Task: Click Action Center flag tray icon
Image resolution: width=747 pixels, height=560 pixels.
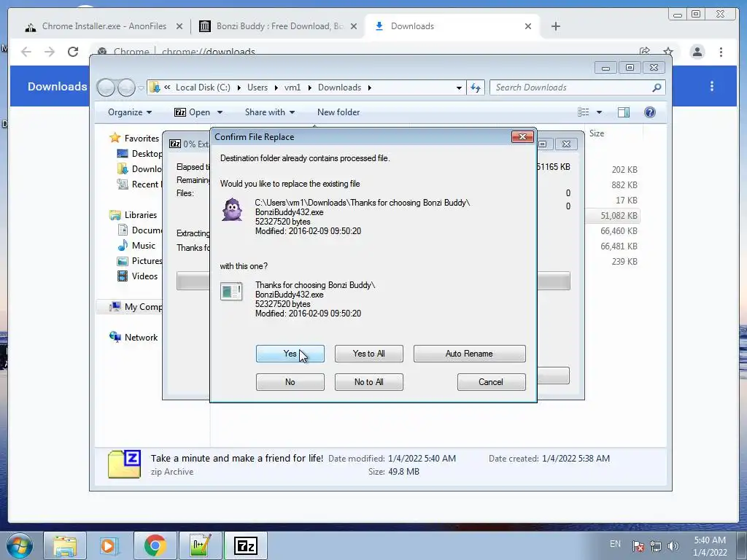Action: (638, 546)
